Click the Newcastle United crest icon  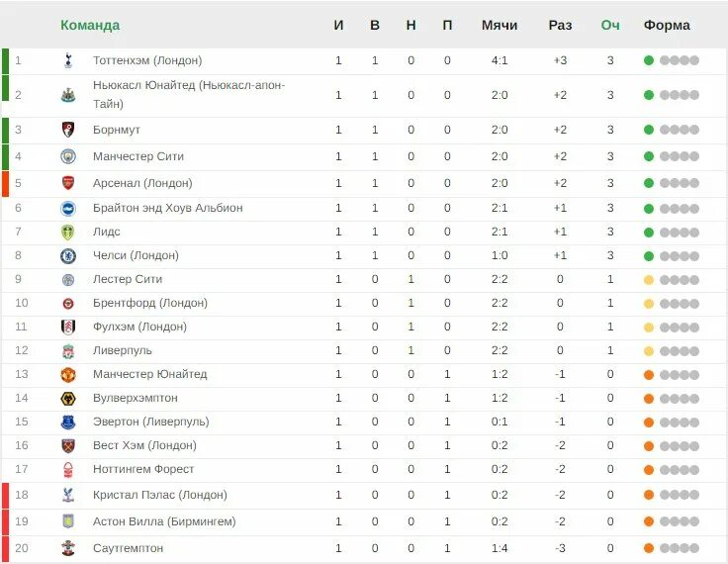[68, 95]
